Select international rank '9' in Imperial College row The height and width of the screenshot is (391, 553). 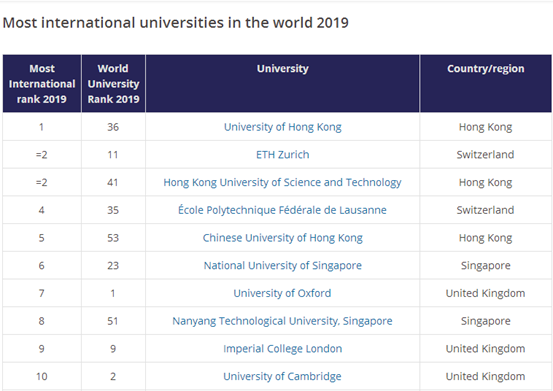42,349
